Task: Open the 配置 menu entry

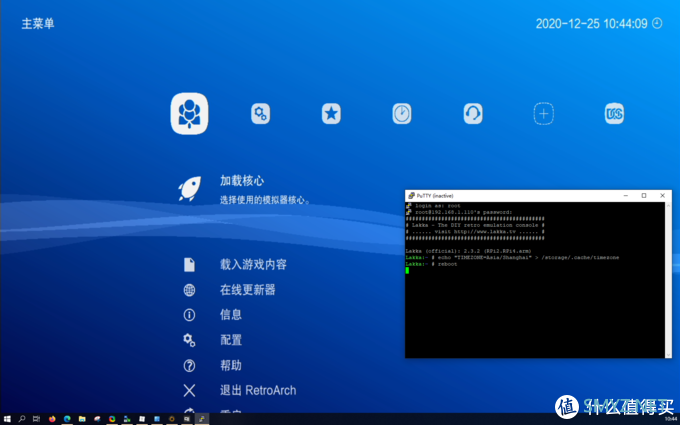Action: point(231,340)
